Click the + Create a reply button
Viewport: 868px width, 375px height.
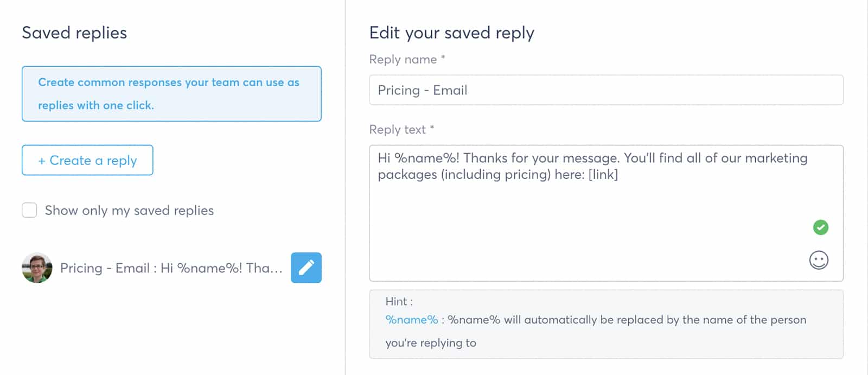(x=87, y=160)
